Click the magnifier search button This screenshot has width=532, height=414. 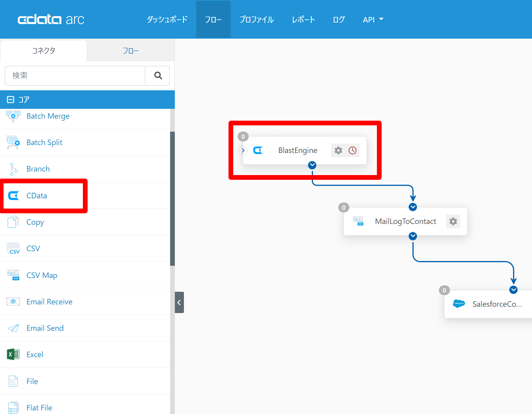point(157,76)
